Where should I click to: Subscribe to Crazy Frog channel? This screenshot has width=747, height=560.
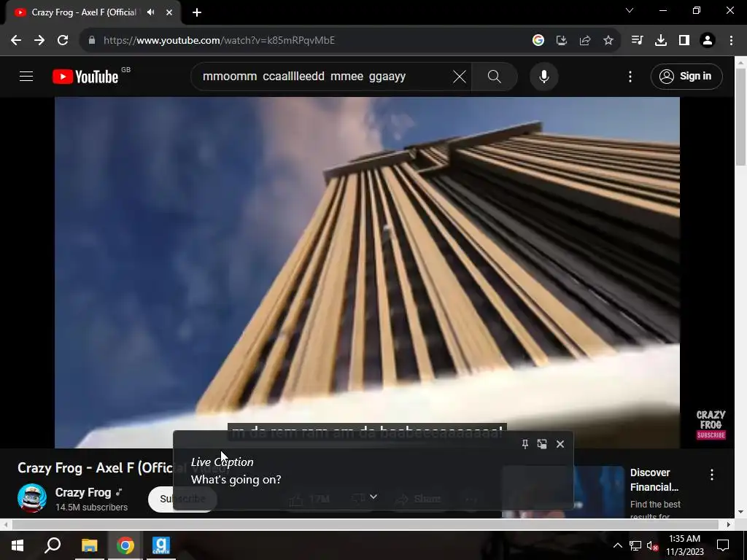(x=182, y=499)
